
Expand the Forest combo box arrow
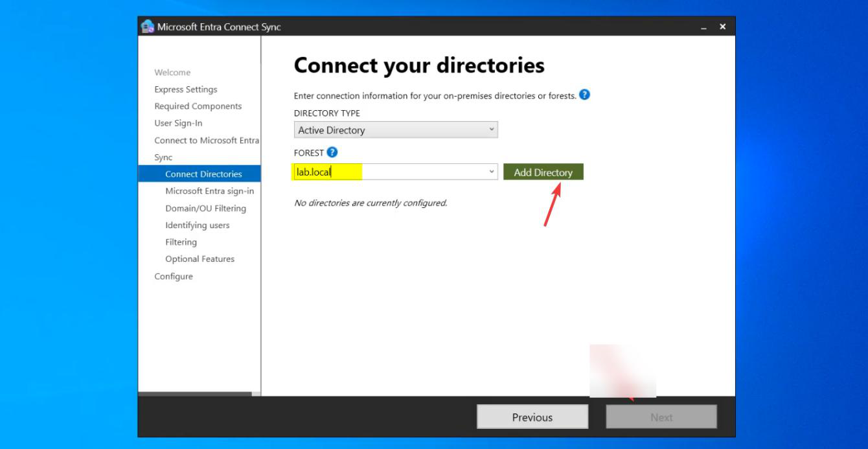492,172
